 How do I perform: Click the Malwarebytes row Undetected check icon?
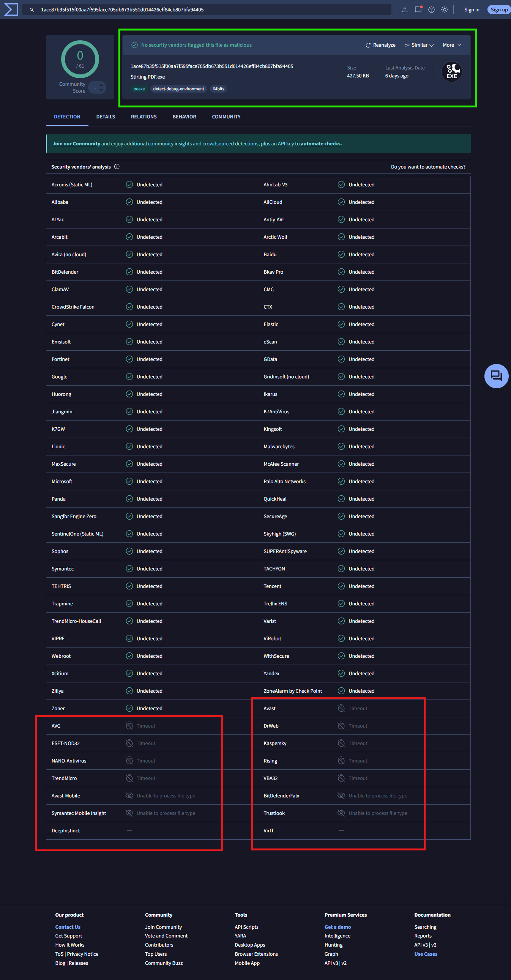(341, 446)
